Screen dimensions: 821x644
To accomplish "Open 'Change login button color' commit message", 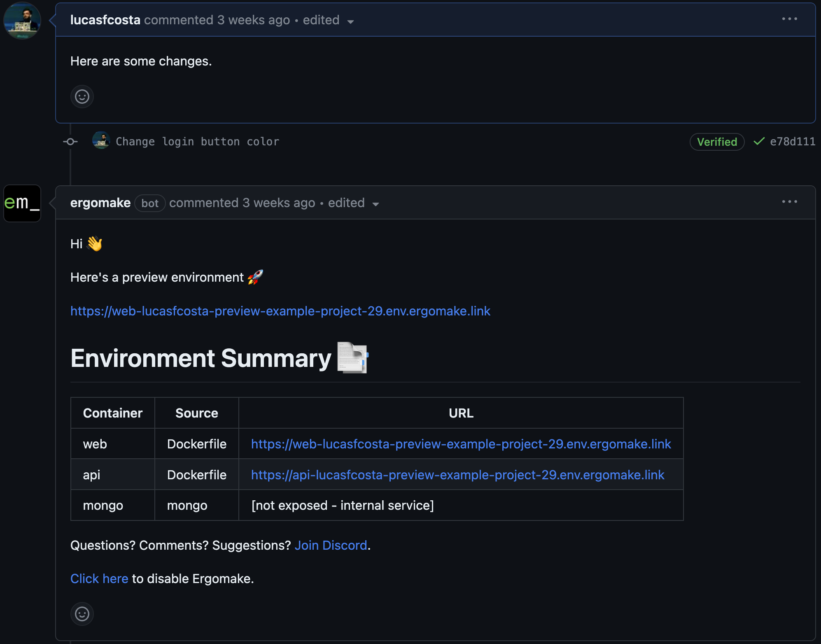I will tap(197, 142).
